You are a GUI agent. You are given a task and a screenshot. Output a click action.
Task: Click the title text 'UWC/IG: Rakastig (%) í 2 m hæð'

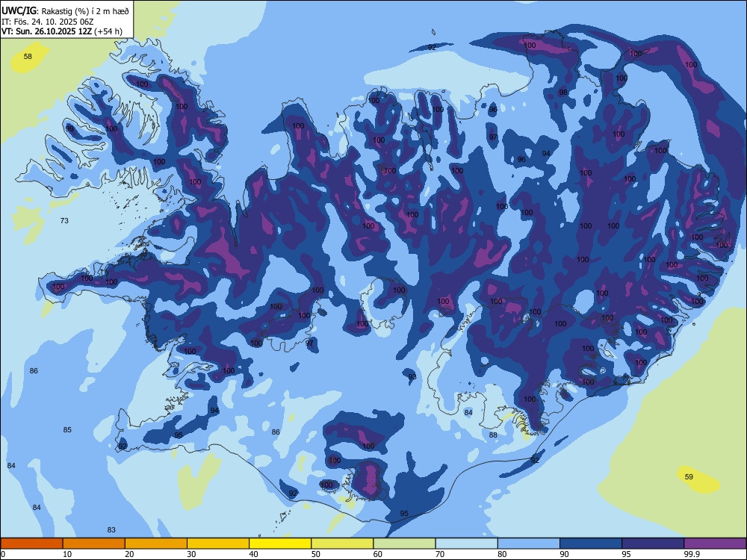pyautogui.click(x=65, y=10)
